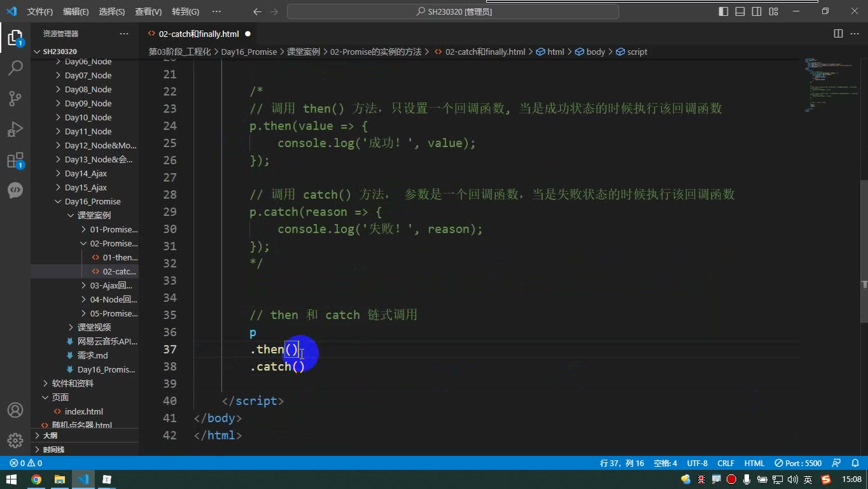Open the Manage gear icon
The image size is (868, 489).
(x=15, y=441)
